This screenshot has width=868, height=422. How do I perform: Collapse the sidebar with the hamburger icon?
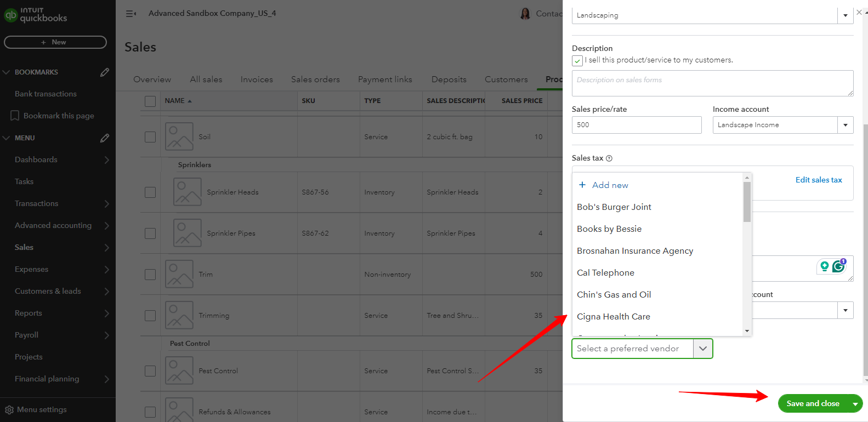pyautogui.click(x=131, y=14)
